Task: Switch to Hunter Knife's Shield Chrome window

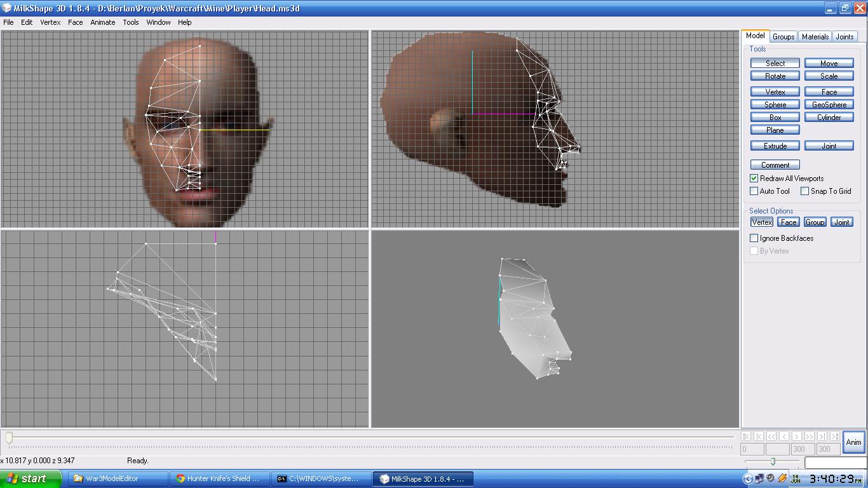Action: 220,478
